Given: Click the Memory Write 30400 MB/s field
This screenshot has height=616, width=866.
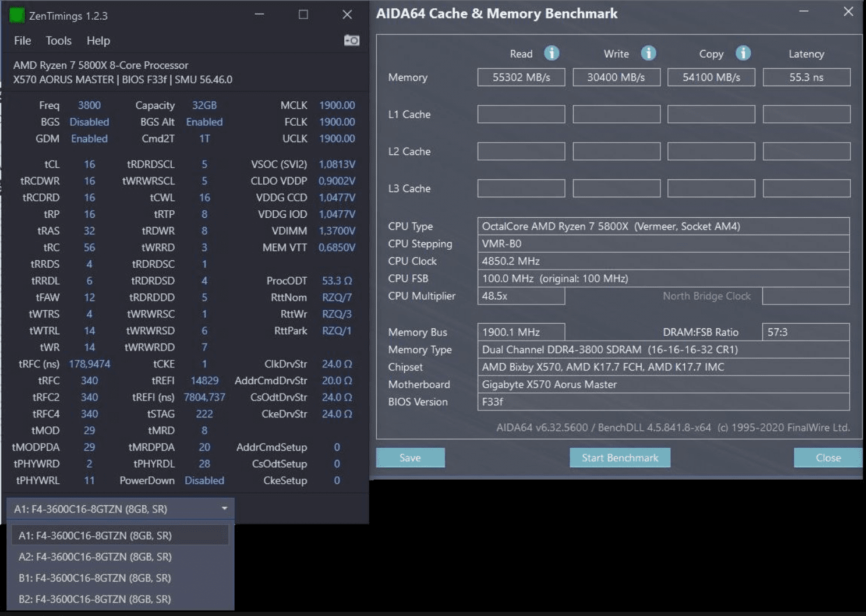Looking at the screenshot, I should coord(616,77).
